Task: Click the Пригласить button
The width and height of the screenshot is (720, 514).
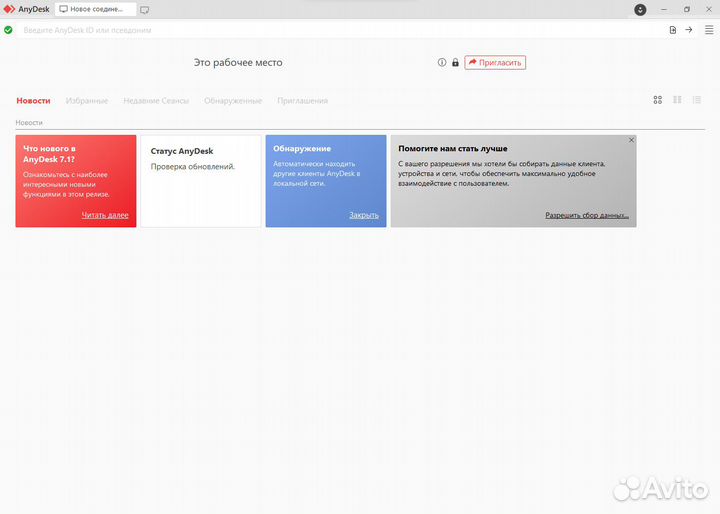Action: pos(495,62)
